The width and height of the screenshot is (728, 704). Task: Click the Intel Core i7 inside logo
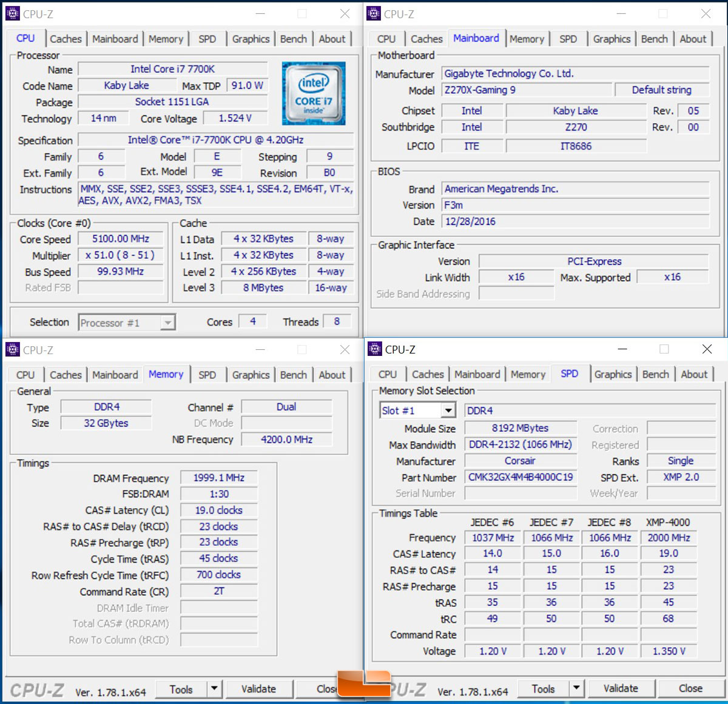point(314,93)
